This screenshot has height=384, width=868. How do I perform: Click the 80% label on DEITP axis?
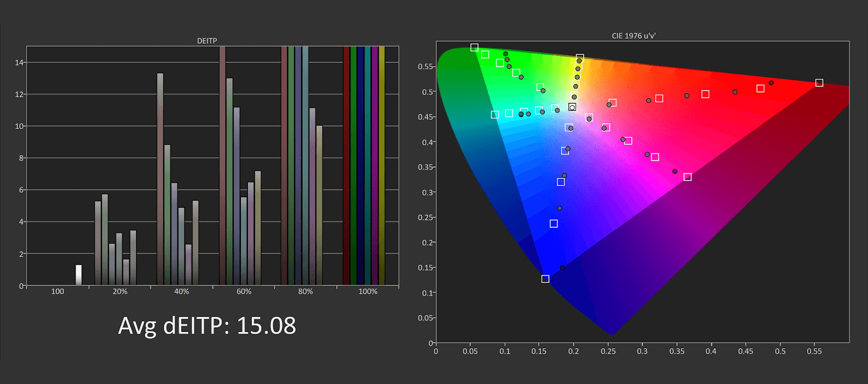[x=305, y=292]
